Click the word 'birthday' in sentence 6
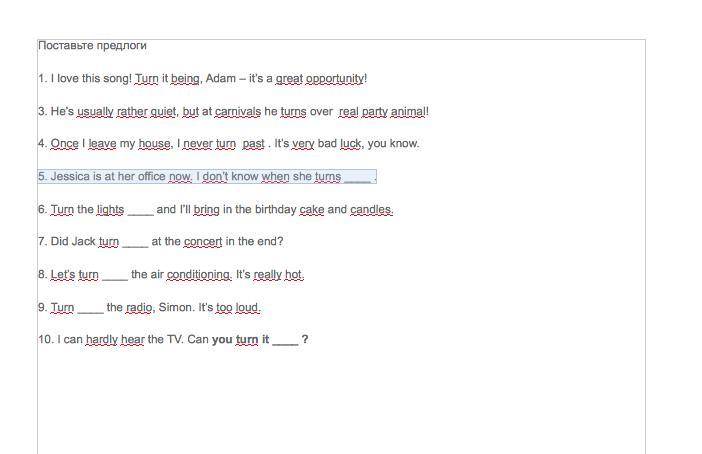Image resolution: width=702 pixels, height=454 pixels. (x=275, y=209)
